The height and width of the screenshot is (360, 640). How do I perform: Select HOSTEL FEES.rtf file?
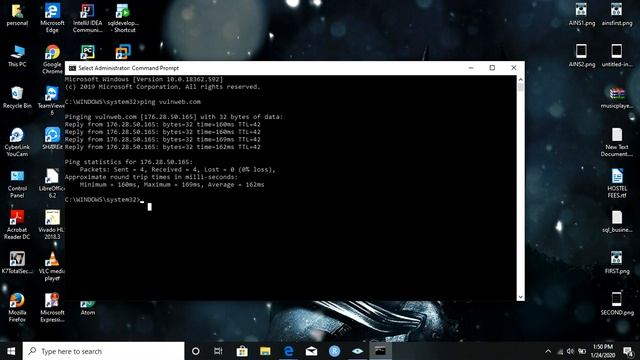pyautogui.click(x=617, y=184)
